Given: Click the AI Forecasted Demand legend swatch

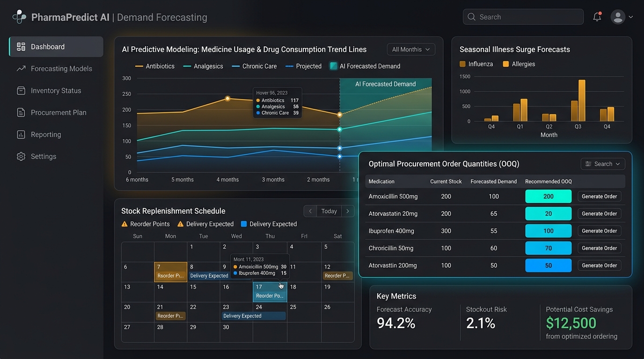Looking at the screenshot, I should pyautogui.click(x=333, y=66).
